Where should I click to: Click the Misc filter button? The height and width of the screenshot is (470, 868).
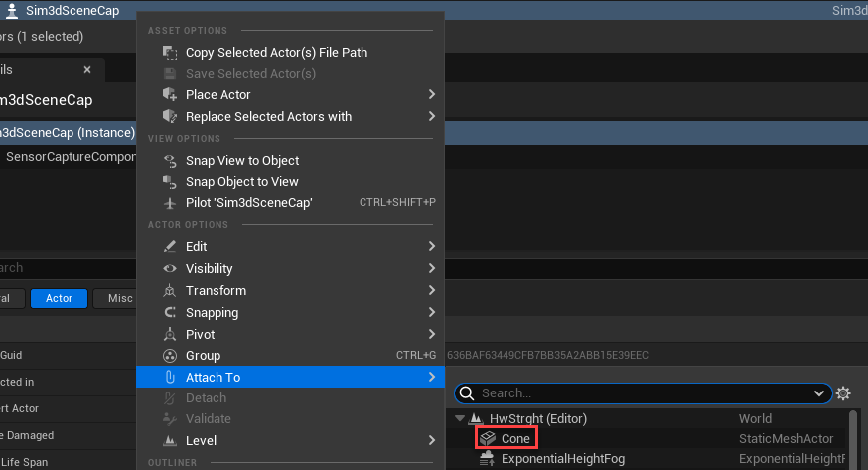(x=119, y=298)
